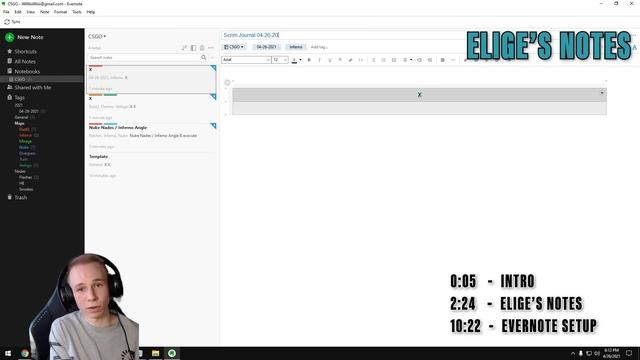Screen dimensions: 640x360
Task: Click the increase indent icon
Action: pos(430,60)
